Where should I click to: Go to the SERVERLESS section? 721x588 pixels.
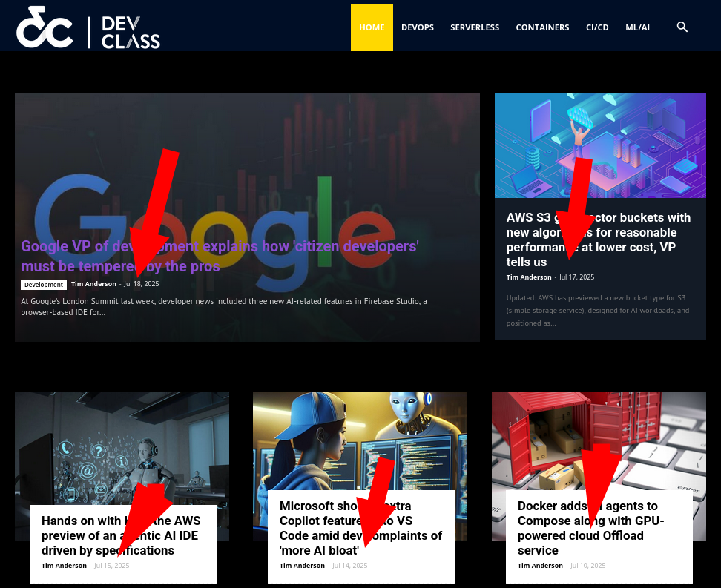click(475, 27)
